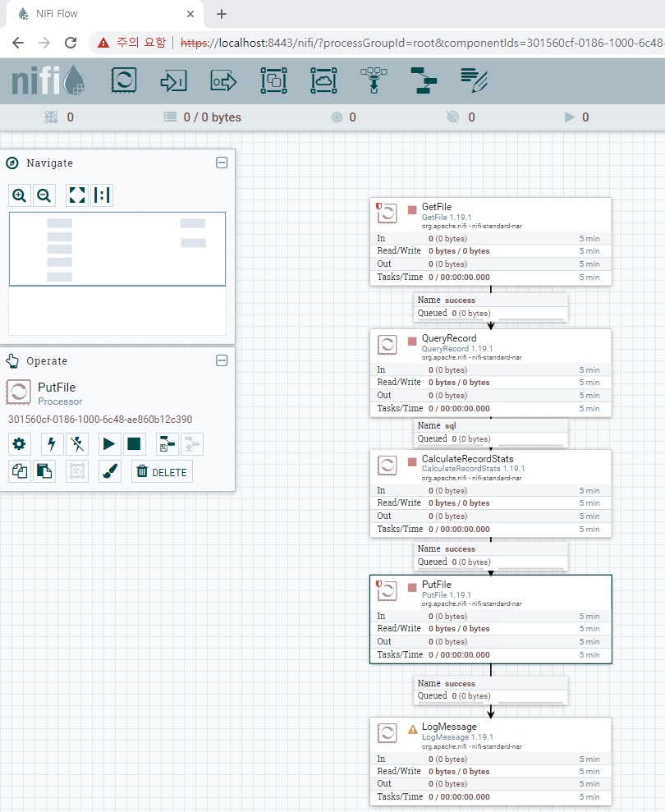Select the Remote Process Group icon

coord(323,80)
